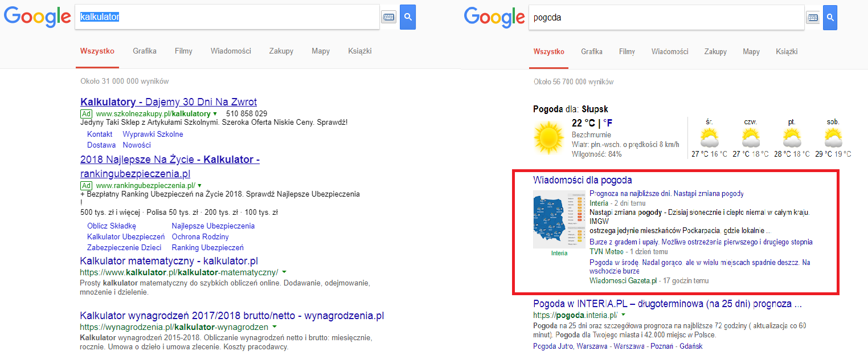
Task: Open Oblicz Składkę sitelink
Action: (112, 226)
